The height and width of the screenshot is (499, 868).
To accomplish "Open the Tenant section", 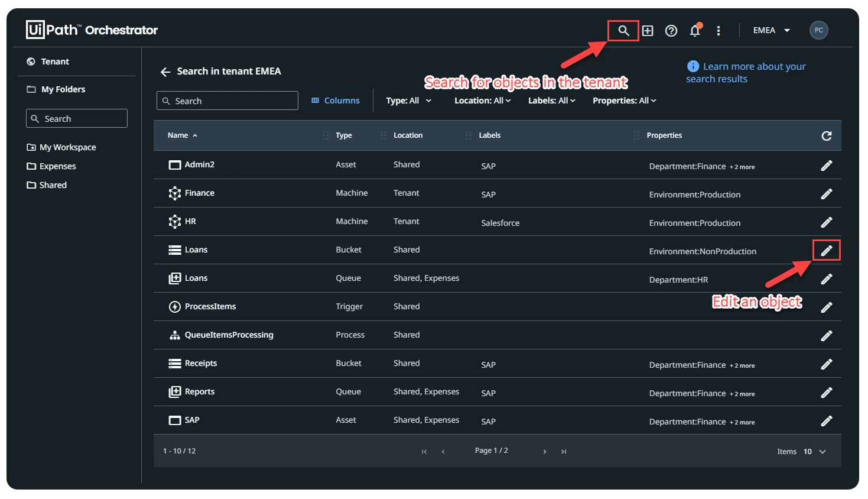I will coord(48,61).
